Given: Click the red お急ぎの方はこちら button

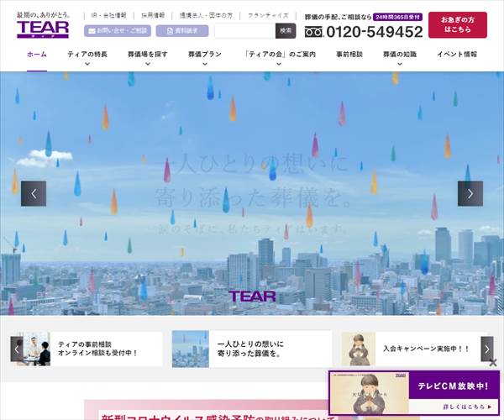Looking at the screenshot, I should click(x=458, y=24).
